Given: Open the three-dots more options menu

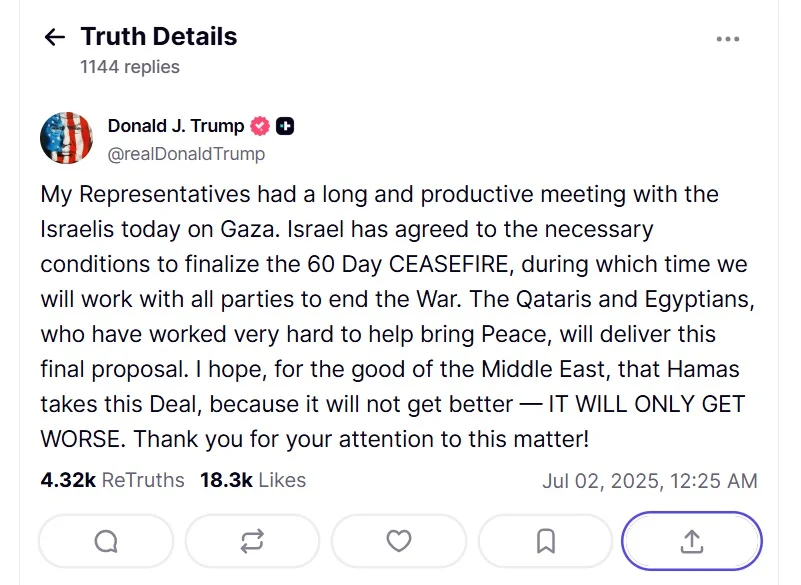Looking at the screenshot, I should click(727, 39).
